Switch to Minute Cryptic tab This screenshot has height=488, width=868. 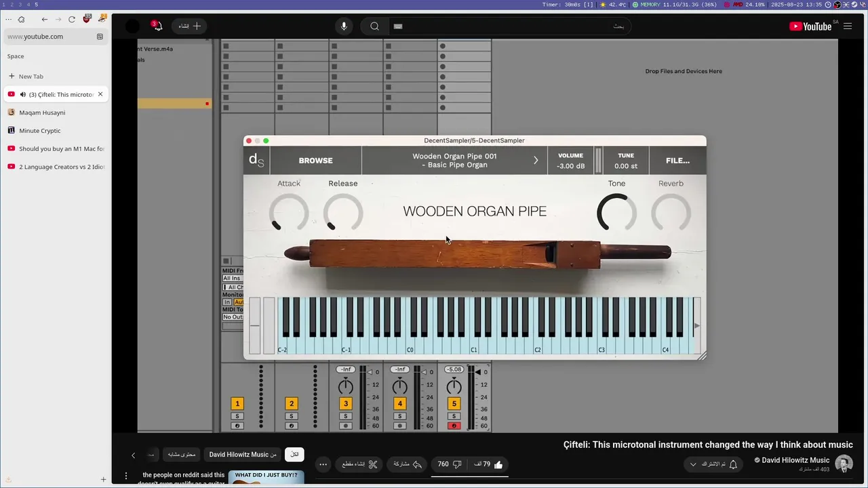click(56, 131)
